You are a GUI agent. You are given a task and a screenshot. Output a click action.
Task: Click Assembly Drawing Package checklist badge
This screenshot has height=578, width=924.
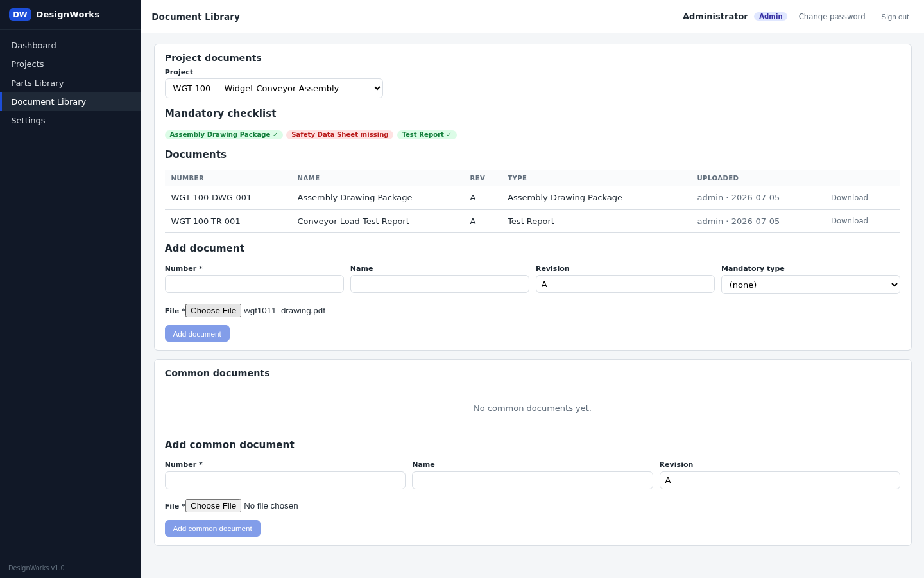(x=223, y=135)
